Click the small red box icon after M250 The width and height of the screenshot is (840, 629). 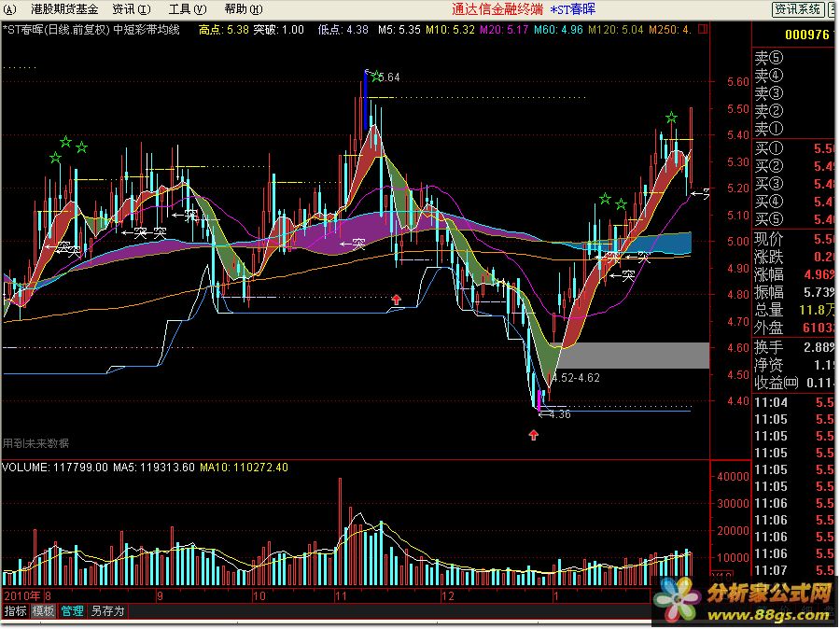[703, 29]
